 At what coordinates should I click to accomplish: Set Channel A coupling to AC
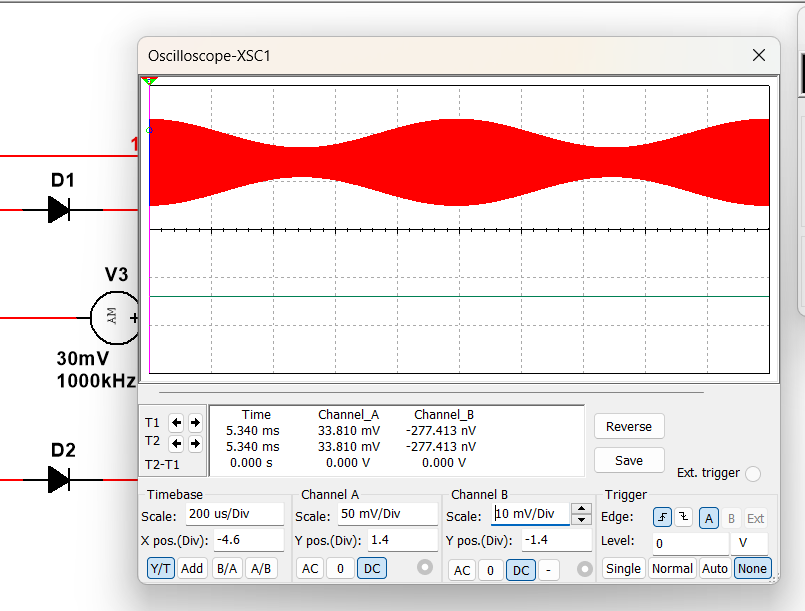click(310, 568)
